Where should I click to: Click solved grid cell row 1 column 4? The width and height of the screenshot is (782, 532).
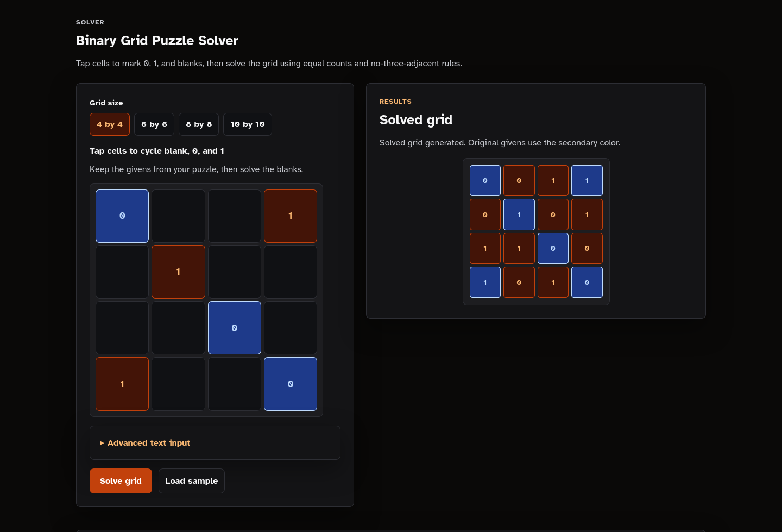click(x=587, y=180)
